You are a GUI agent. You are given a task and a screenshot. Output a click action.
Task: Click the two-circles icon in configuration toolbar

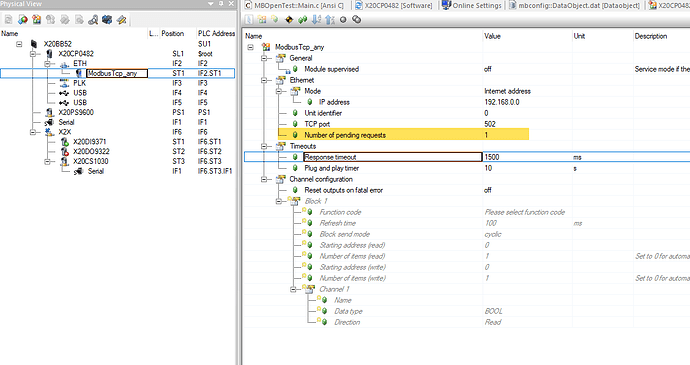tap(357, 19)
